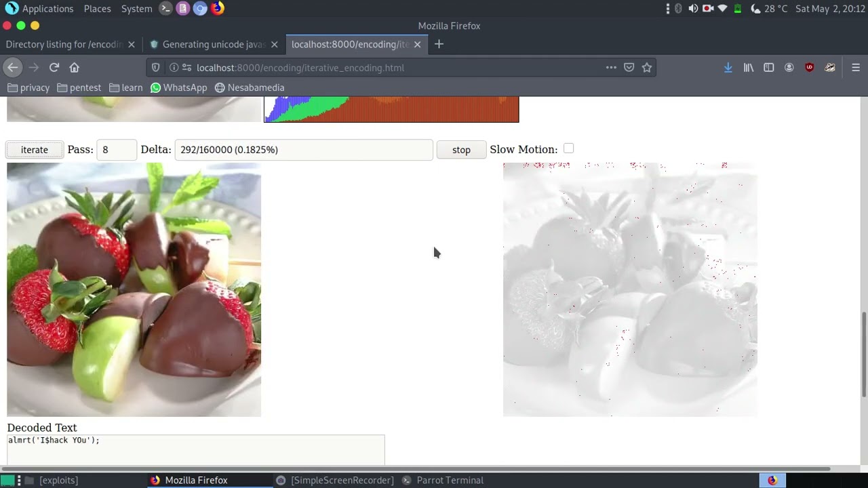Check the battery status tray icon
The height and width of the screenshot is (488, 868).
(x=738, y=9)
